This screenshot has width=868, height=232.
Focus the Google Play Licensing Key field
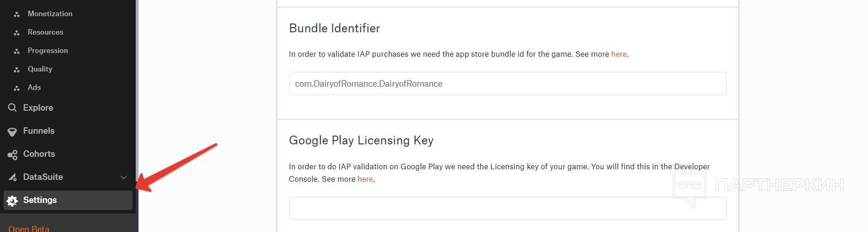tap(507, 208)
